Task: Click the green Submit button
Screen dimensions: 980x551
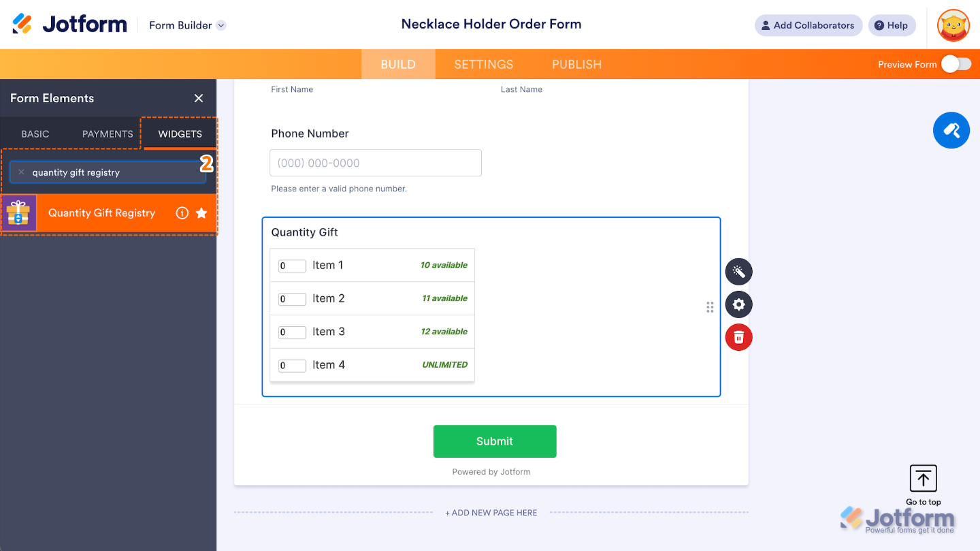Action: pos(495,441)
